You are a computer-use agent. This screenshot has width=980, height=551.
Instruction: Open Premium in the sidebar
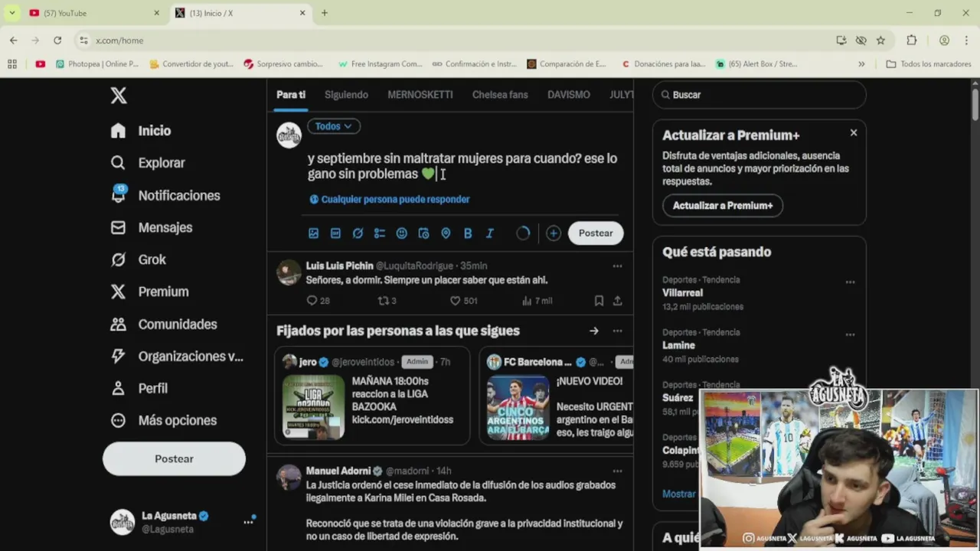[x=149, y=292]
